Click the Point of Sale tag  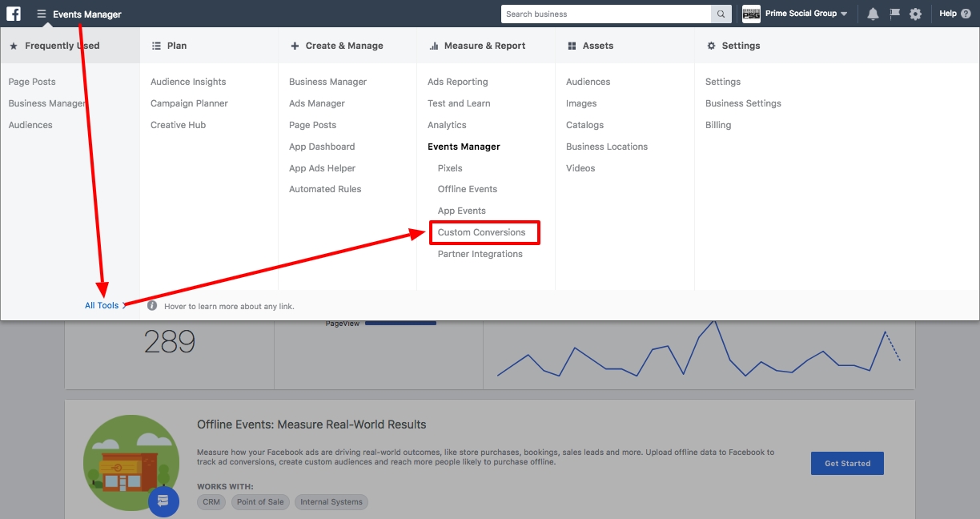260,502
